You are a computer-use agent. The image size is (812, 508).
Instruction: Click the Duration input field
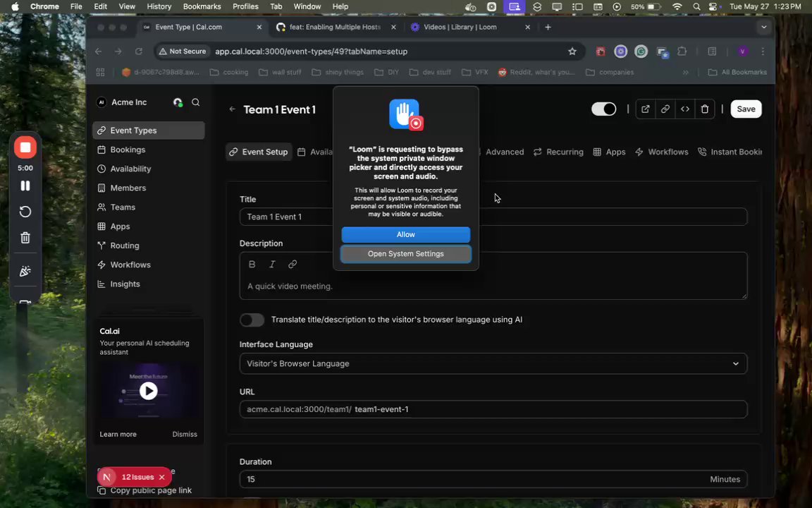click(493, 480)
